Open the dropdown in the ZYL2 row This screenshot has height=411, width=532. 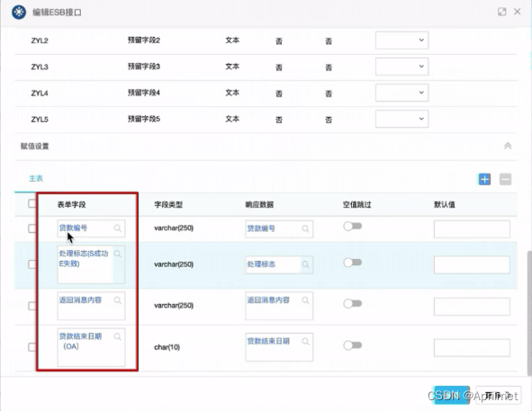click(401, 40)
